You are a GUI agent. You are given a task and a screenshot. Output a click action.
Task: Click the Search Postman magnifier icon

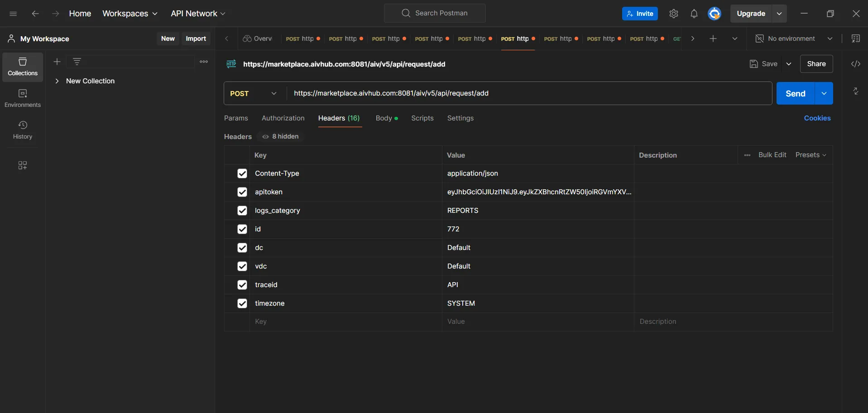point(406,13)
